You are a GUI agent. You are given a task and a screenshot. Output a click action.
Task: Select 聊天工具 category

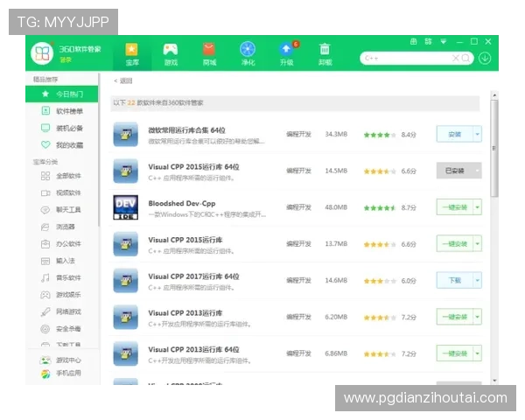tap(61, 210)
